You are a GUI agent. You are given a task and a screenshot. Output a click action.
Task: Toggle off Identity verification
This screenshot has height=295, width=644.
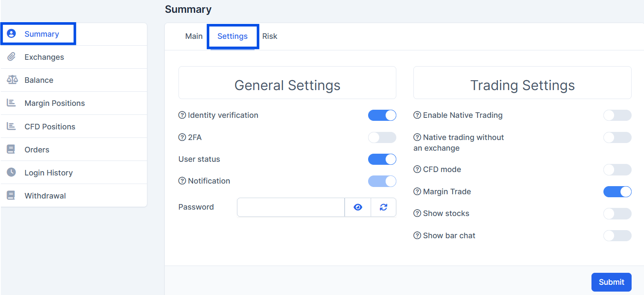pos(382,115)
